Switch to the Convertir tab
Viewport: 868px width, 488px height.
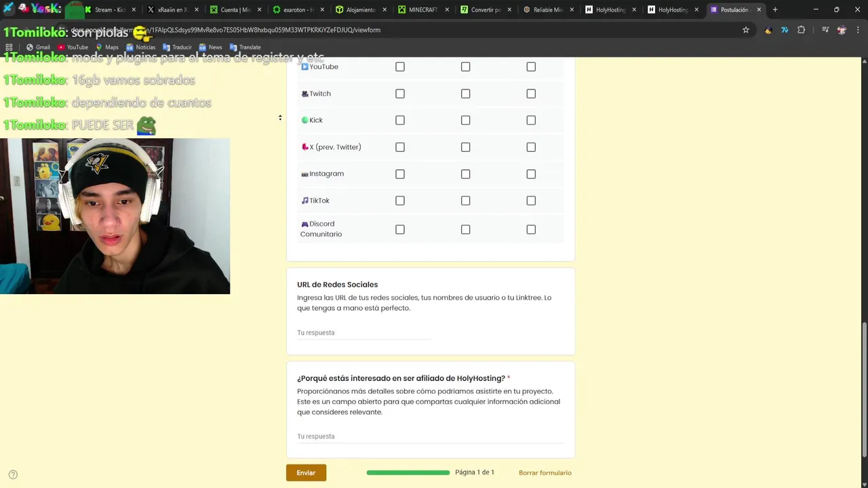pyautogui.click(x=484, y=9)
